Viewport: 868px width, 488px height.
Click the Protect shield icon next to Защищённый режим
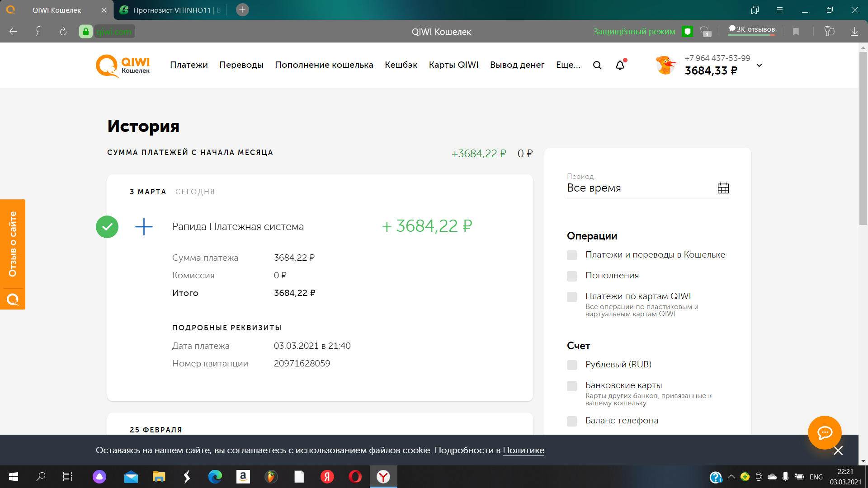pyautogui.click(x=688, y=32)
